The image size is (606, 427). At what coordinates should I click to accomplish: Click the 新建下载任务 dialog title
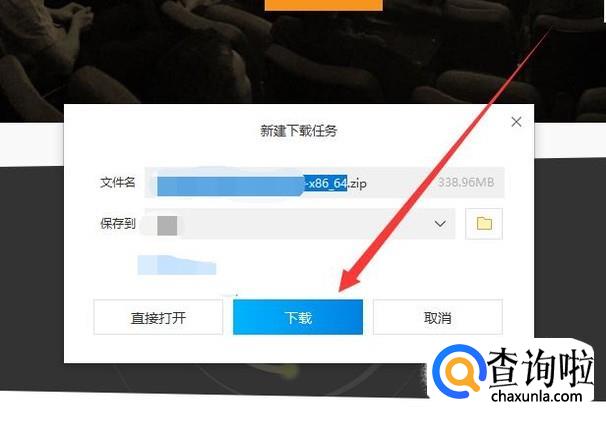click(x=298, y=131)
